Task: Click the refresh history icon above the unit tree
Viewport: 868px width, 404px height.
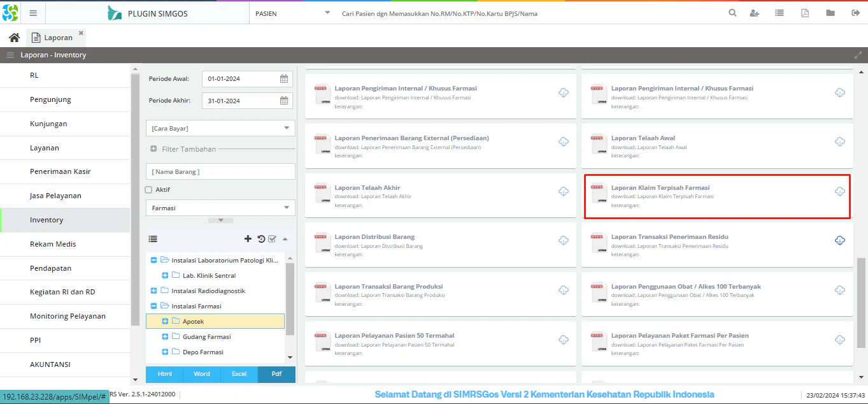Action: [261, 239]
